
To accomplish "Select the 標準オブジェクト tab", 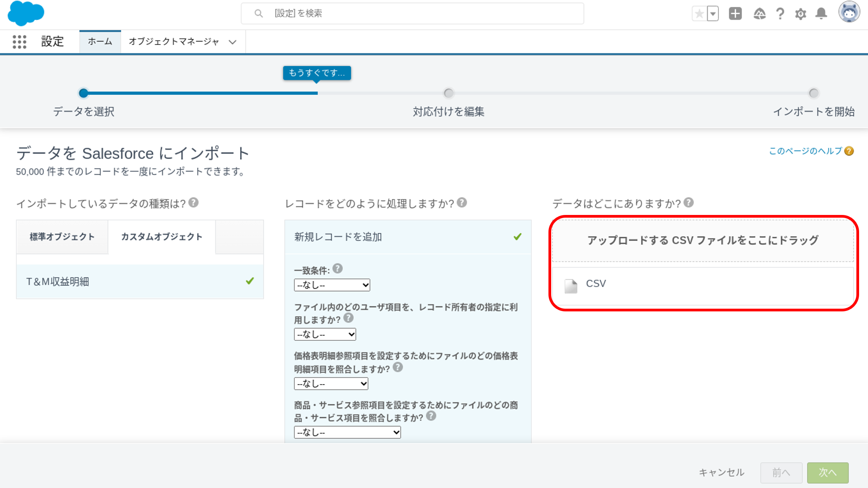I will click(62, 237).
